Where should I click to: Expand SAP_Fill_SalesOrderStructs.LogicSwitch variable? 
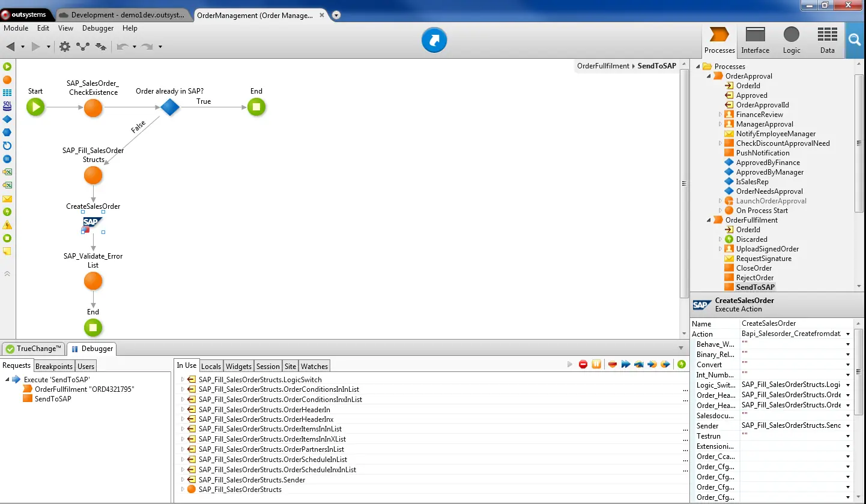pyautogui.click(x=183, y=379)
